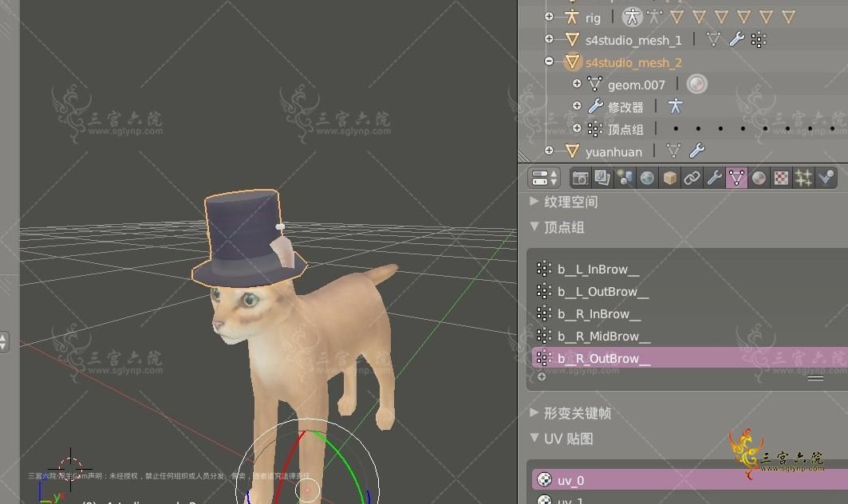
Task: Click the yuanhuan object triangle icon
Action: (572, 151)
